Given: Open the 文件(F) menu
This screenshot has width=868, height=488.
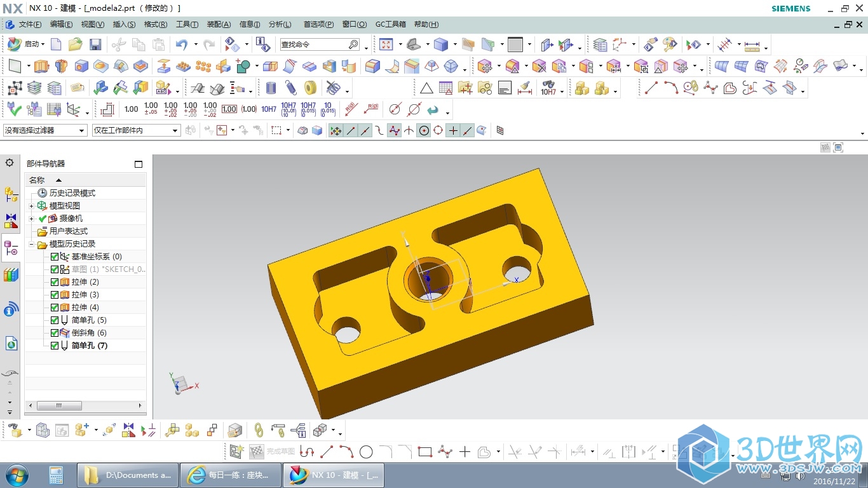Looking at the screenshot, I should 30,24.
